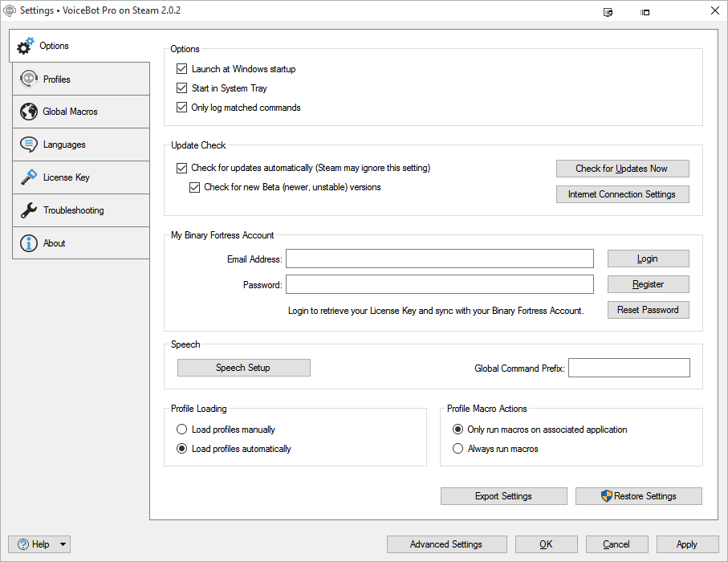Image resolution: width=728 pixels, height=562 pixels.
Task: Disable Launch at Windows startup
Action: pos(181,69)
